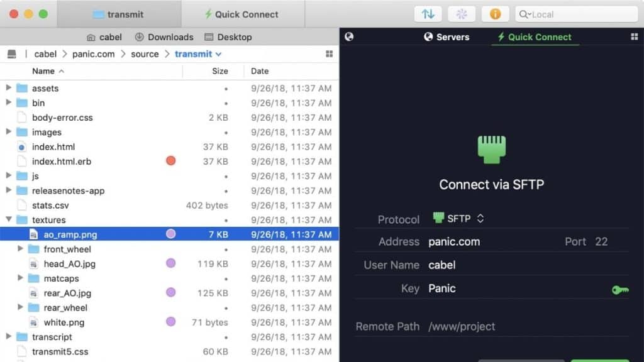Click the grid view icon beside the path bar
The height and width of the screenshot is (362, 644).
(x=329, y=54)
